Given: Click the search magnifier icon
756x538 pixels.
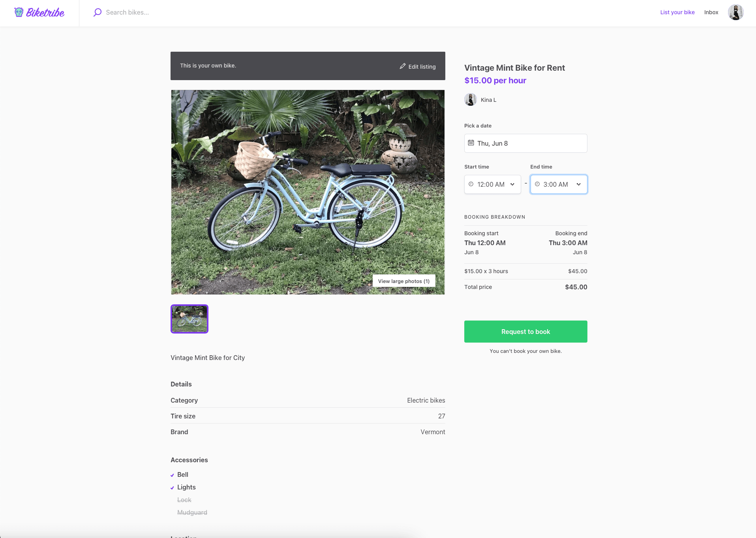Looking at the screenshot, I should (98, 12).
